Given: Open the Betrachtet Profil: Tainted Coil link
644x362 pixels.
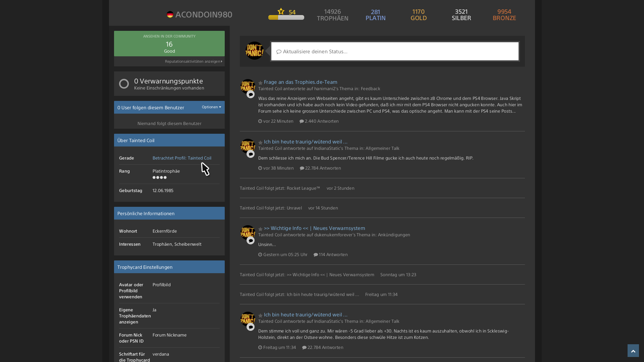Looking at the screenshot, I should coord(182,158).
